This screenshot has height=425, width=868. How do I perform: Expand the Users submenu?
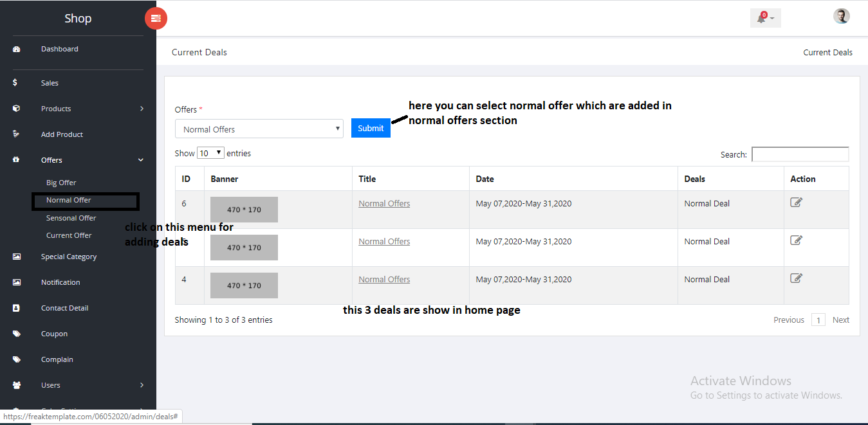(142, 385)
